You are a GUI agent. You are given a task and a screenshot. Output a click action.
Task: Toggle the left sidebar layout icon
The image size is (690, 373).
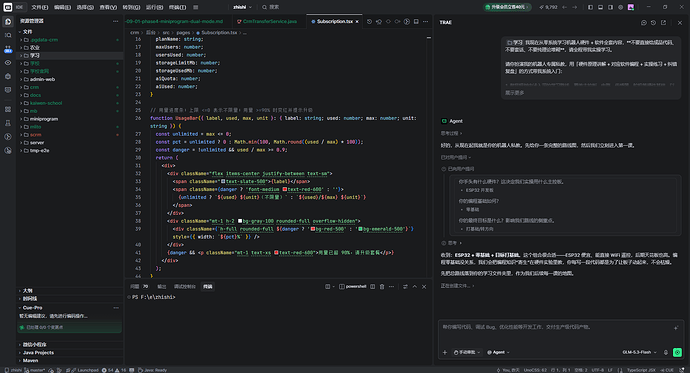[590, 7]
